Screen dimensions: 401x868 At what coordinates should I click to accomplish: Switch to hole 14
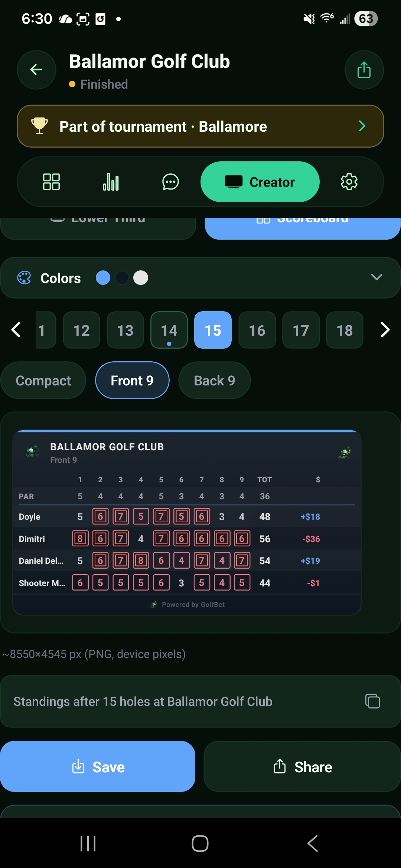point(169,330)
